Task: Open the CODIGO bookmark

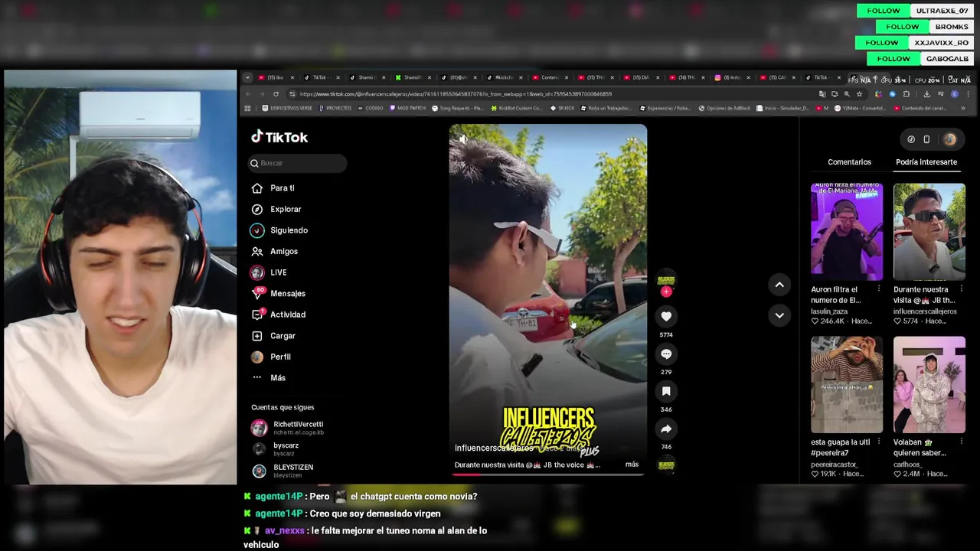Action: coord(371,108)
